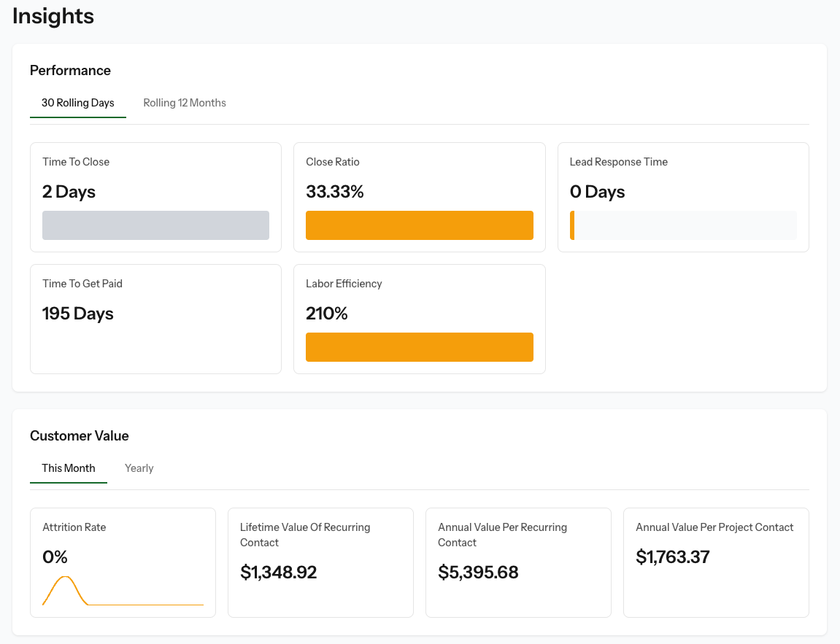Viewport: 840px width, 644px height.
Task: Click the 195 Days value
Action: coord(77,314)
